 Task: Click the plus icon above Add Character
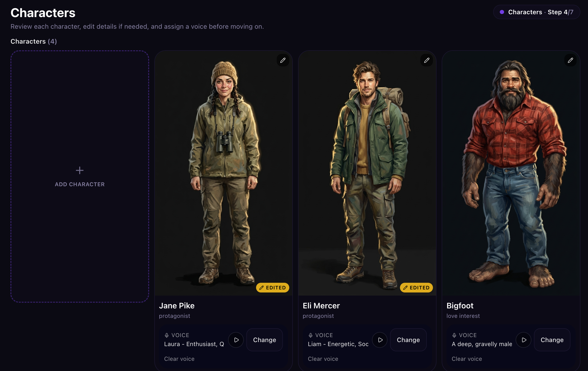point(80,170)
